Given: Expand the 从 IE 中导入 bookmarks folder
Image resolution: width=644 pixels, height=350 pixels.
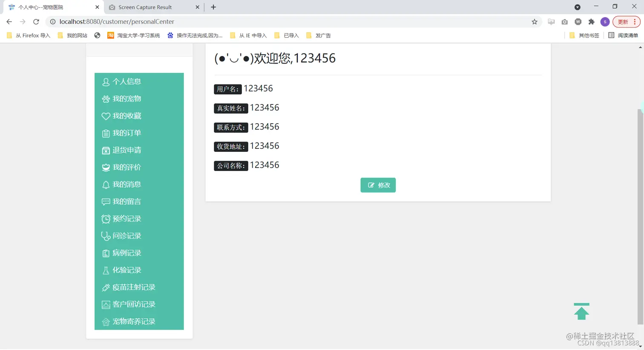Looking at the screenshot, I should (248, 35).
